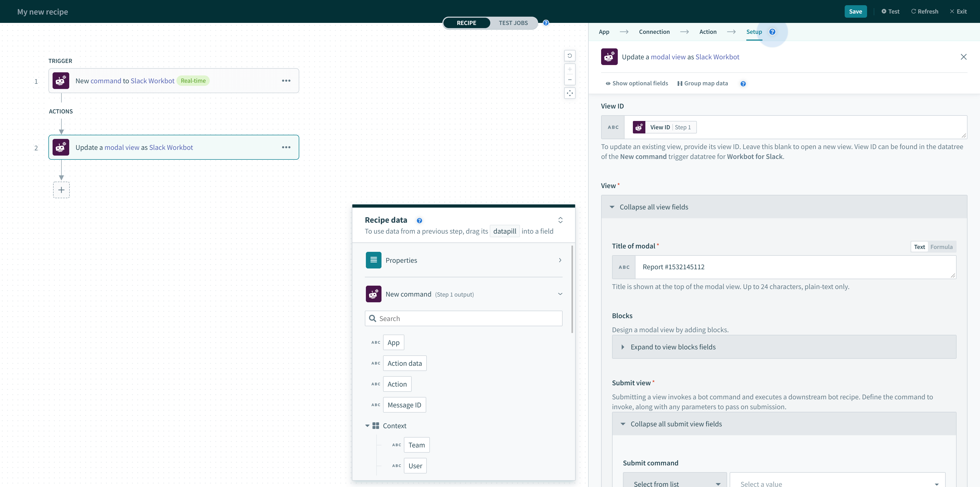Click the pan/fit canvas icon

(570, 93)
